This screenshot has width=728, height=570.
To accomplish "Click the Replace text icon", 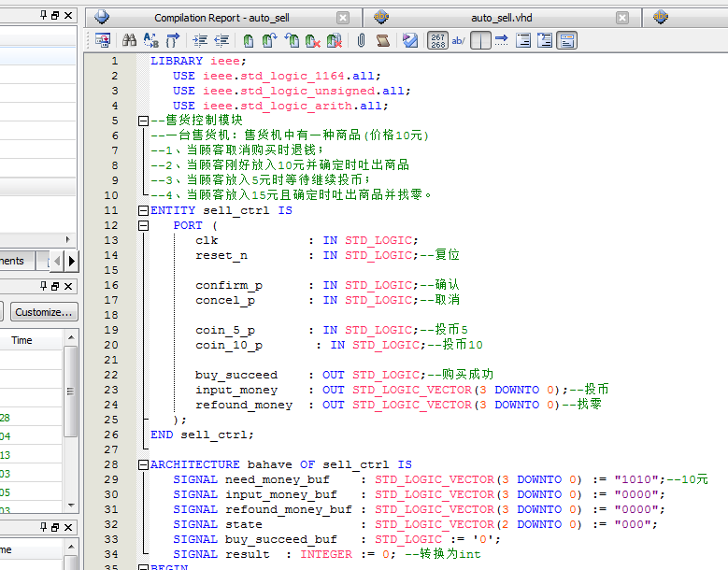I will click(150, 40).
